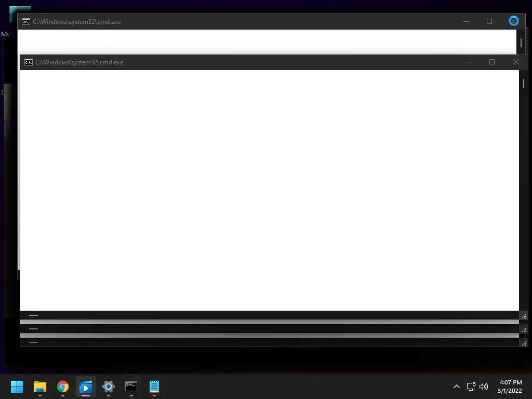
Task: Launch Google Chrome from the taskbar
Action: 63,387
